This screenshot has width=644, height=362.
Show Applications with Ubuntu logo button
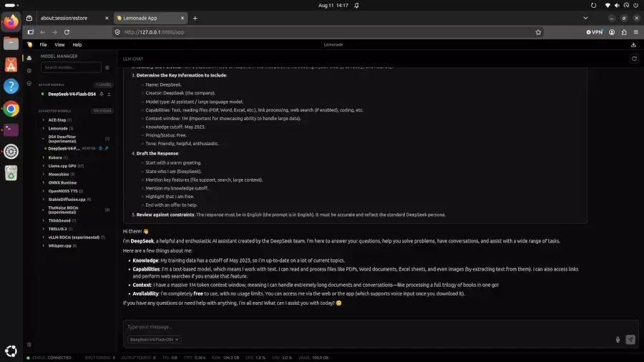point(11,351)
